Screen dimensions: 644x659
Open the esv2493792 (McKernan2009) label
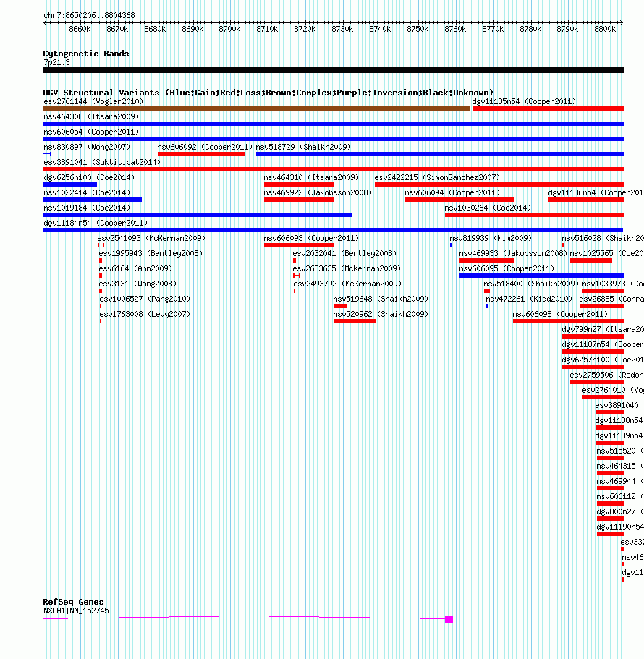pyautogui.click(x=347, y=284)
